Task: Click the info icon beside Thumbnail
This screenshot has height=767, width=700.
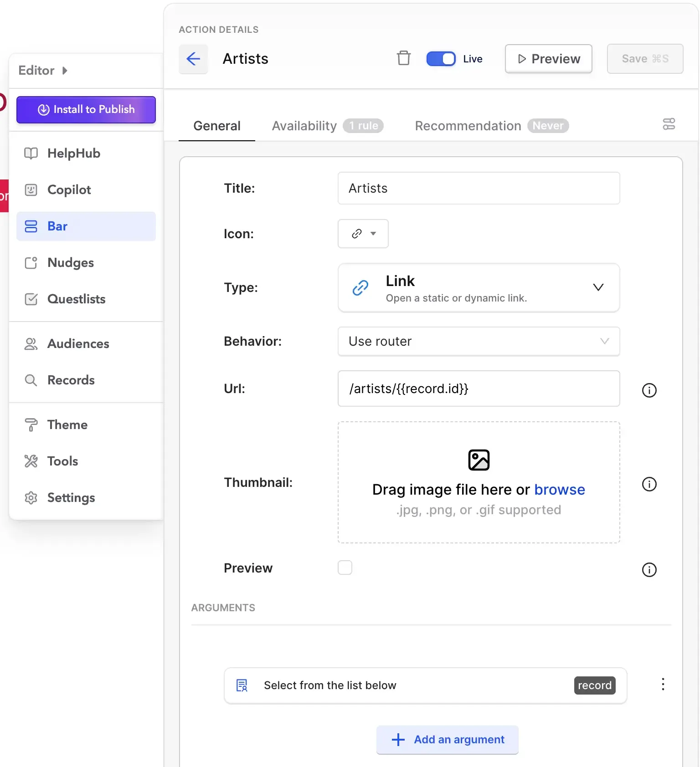Action: tap(649, 484)
